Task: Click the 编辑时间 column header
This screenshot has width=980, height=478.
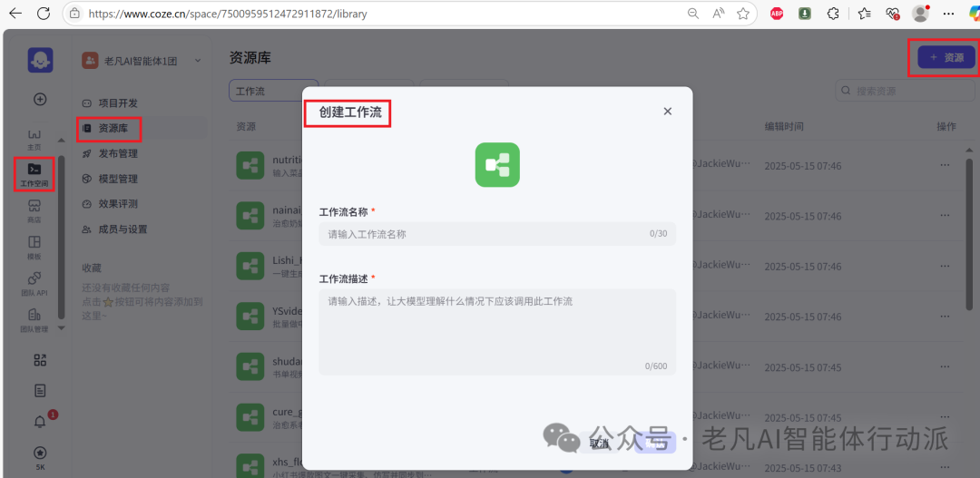Action: tap(784, 126)
